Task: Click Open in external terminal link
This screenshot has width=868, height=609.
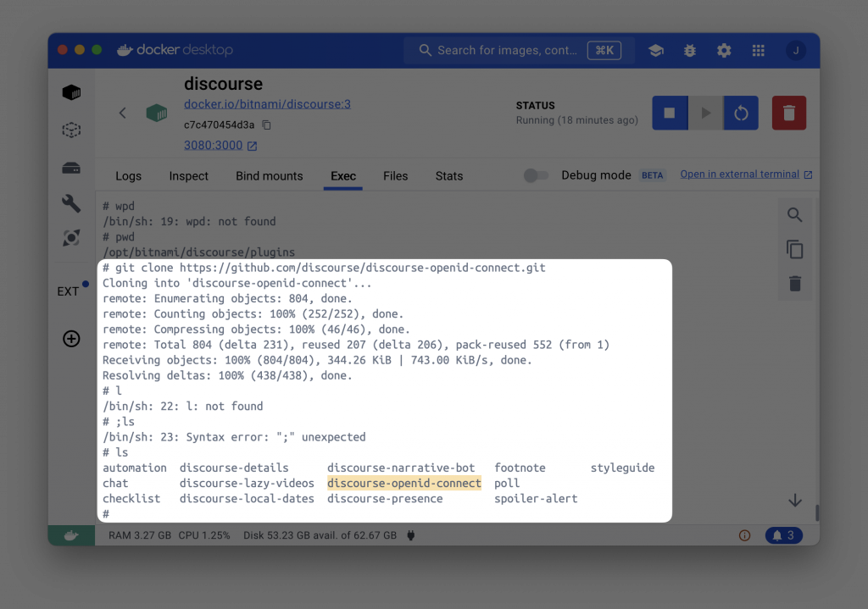Action: [746, 174]
